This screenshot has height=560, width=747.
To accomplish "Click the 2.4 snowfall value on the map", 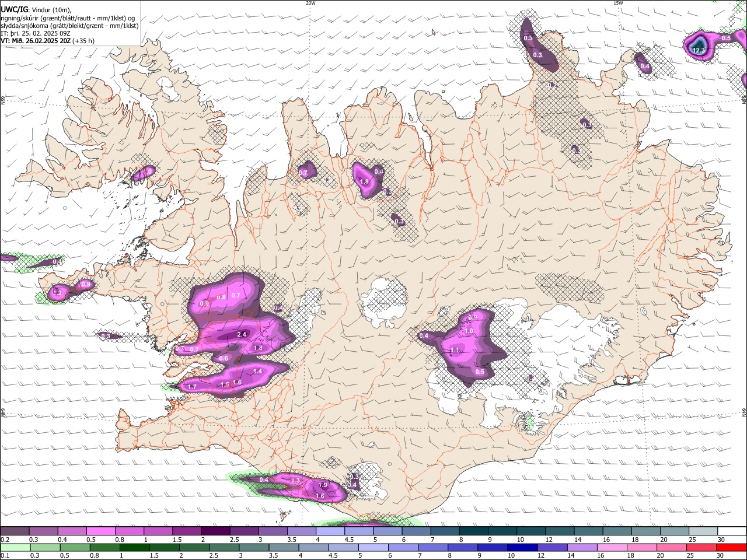I will pyautogui.click(x=242, y=334).
